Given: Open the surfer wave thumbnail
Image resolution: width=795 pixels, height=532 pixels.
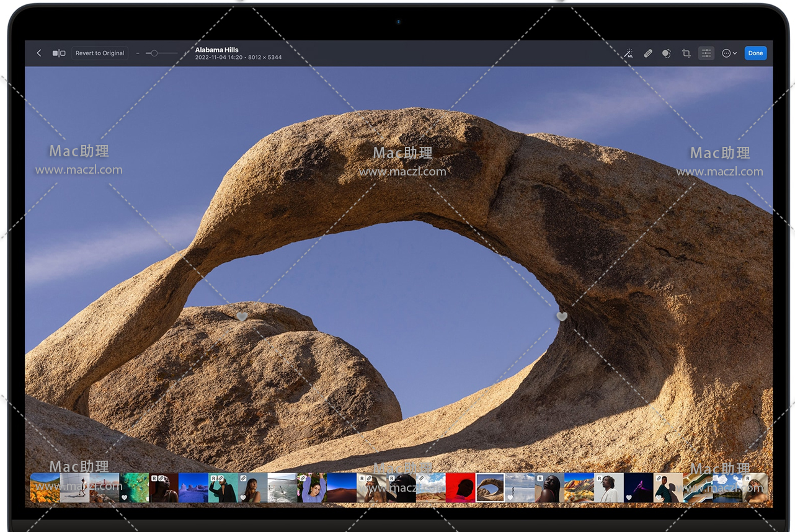Looking at the screenshot, I should click(x=282, y=488).
